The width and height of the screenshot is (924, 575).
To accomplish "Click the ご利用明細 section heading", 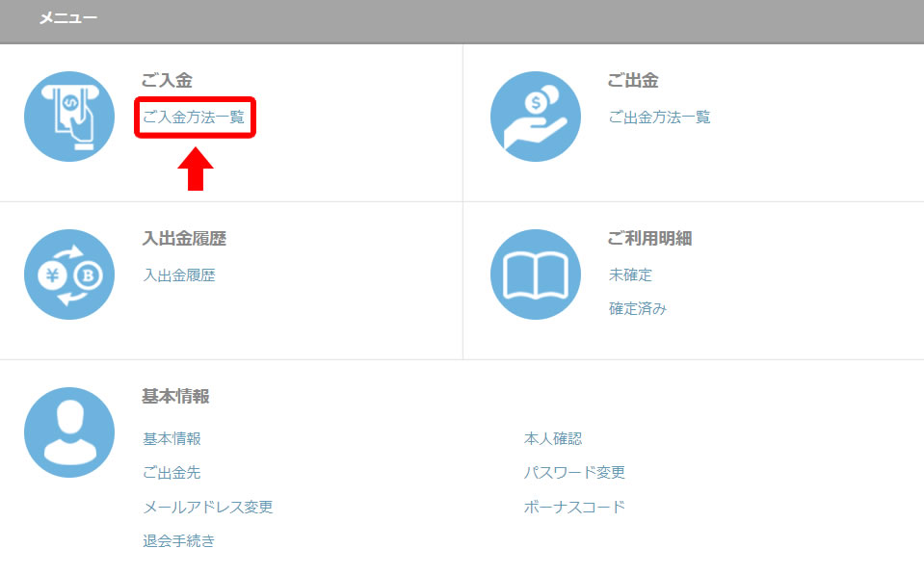I will click(x=650, y=239).
